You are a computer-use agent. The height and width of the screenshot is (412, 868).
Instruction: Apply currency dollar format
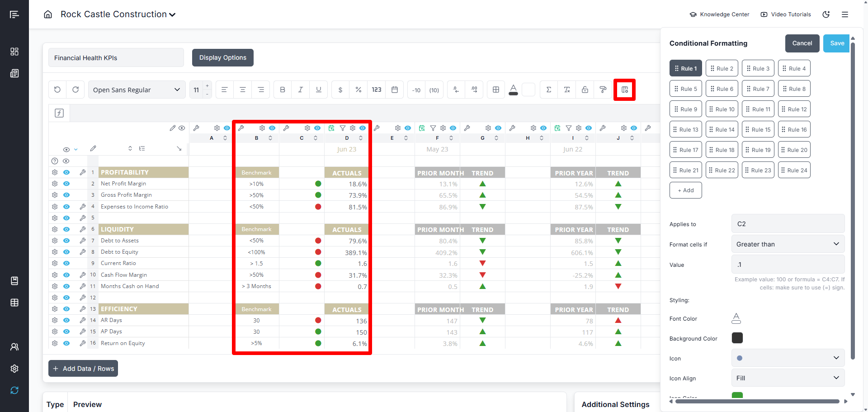click(x=340, y=90)
